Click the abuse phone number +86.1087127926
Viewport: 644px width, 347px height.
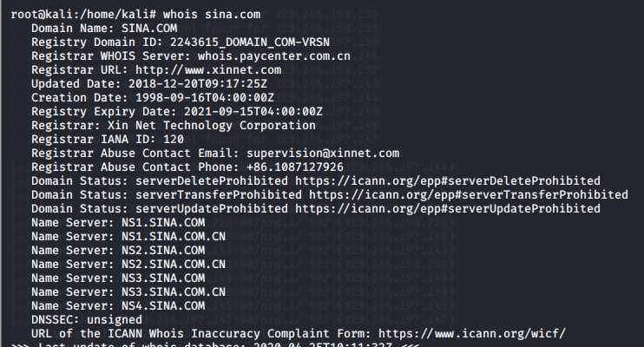point(295,167)
